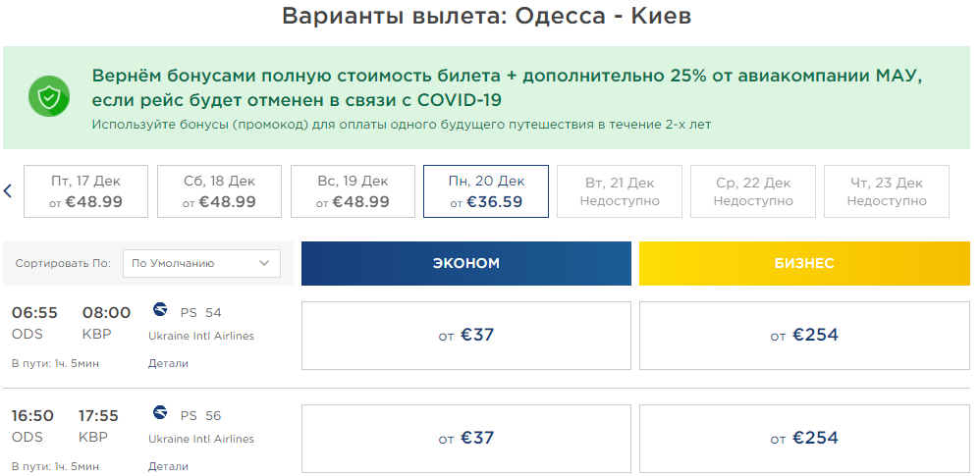This screenshot has height=476, width=980.
Task: Select Monday 20 December date tab
Action: (x=486, y=191)
